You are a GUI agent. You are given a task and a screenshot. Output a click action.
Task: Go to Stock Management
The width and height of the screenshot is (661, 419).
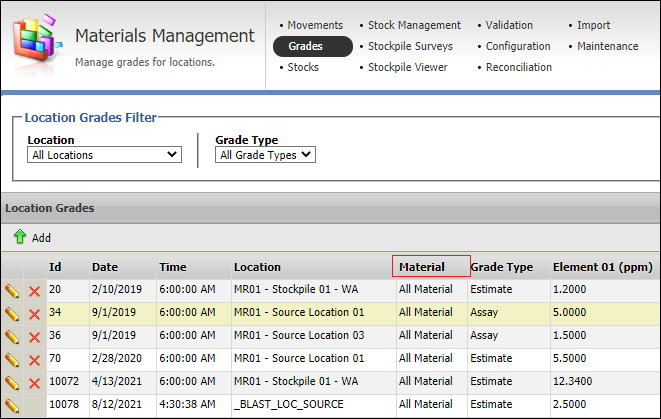tap(414, 25)
